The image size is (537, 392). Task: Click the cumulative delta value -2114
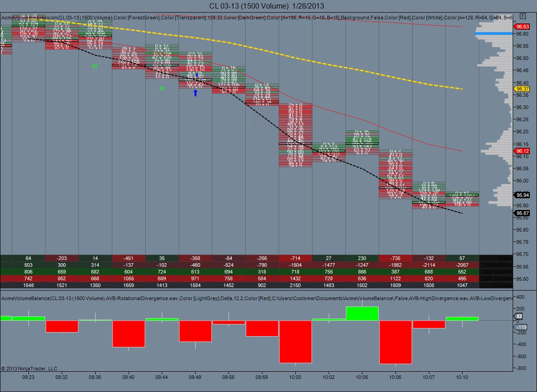pyautogui.click(x=429, y=265)
